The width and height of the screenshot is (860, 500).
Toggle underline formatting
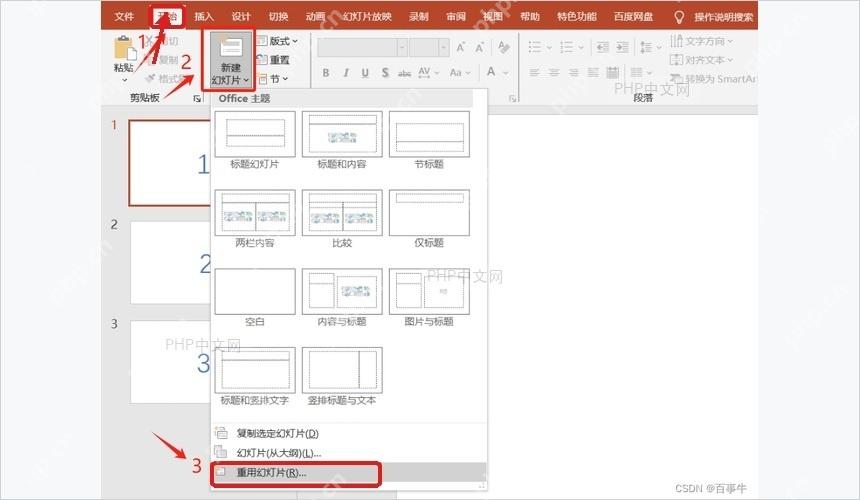click(x=365, y=72)
